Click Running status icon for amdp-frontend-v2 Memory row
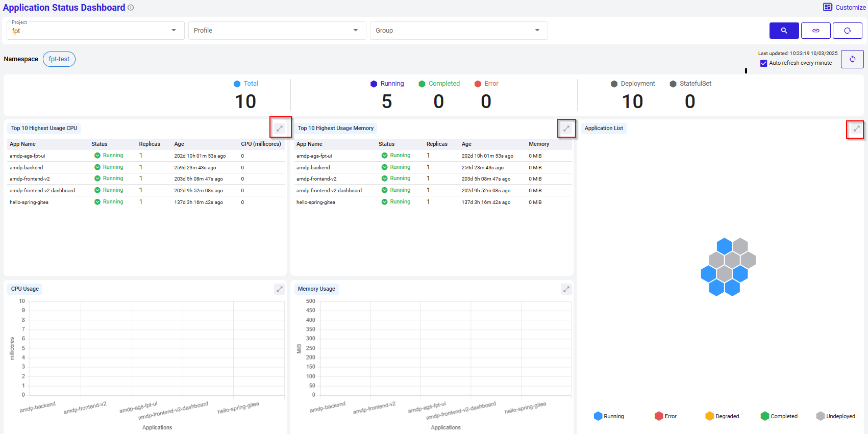868x434 pixels. pyautogui.click(x=385, y=178)
